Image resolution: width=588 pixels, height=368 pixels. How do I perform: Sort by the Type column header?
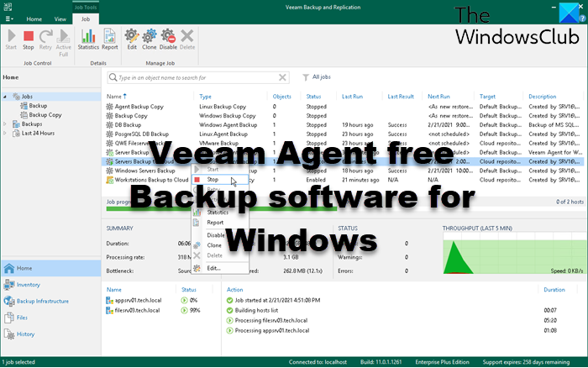pyautogui.click(x=205, y=97)
